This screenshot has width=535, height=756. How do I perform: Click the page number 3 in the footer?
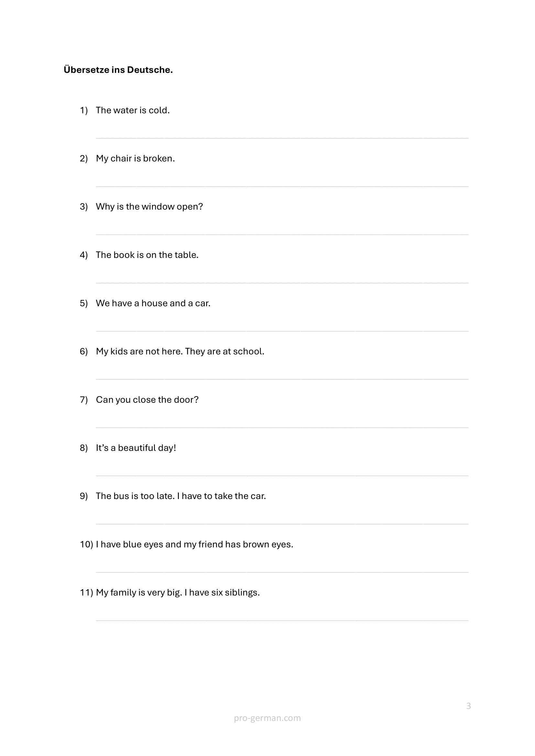468,706
